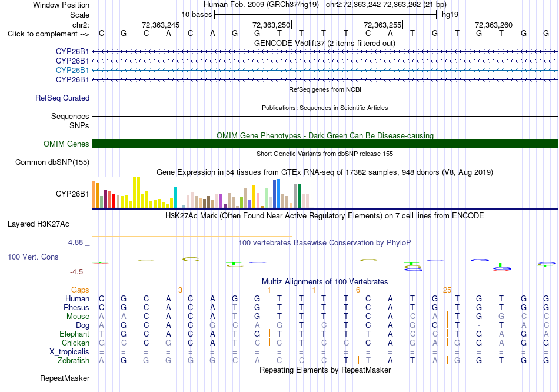Click the OMIM Genes track label
This screenshot has height=392, width=559.
[66, 144]
